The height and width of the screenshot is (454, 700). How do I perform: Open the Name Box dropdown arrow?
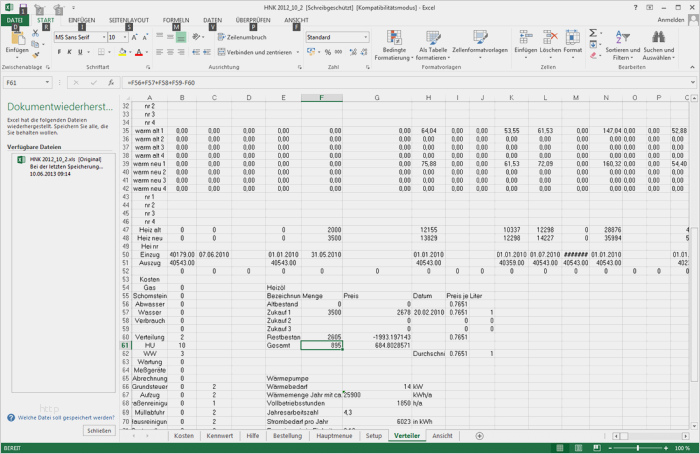click(47, 83)
